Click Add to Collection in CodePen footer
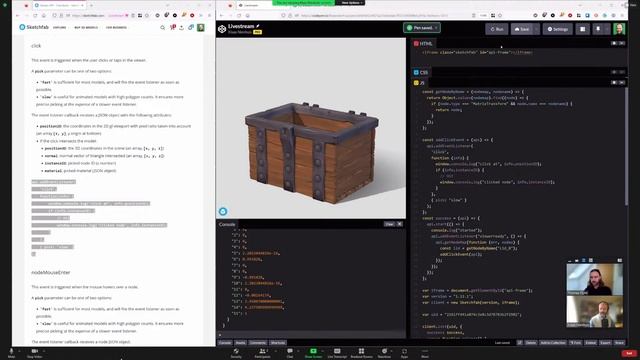The image size is (640, 360). pyautogui.click(x=553, y=343)
